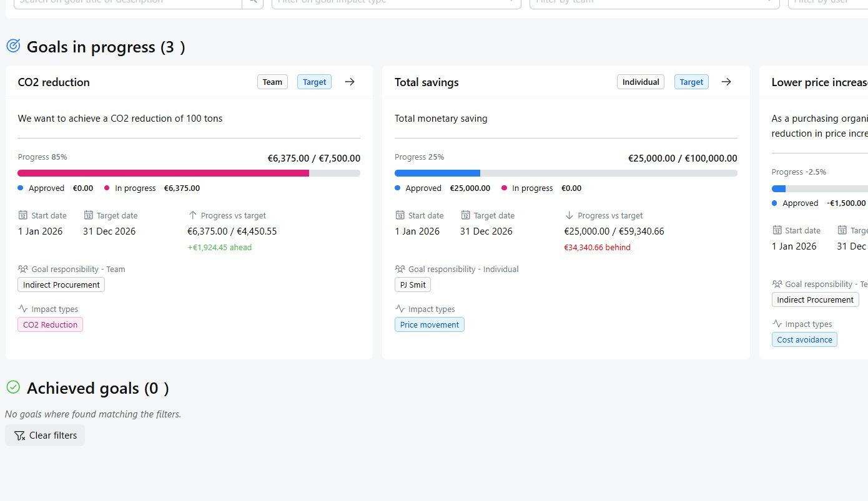Click the CO2 reduction card title
This screenshot has height=501, width=868.
click(54, 82)
